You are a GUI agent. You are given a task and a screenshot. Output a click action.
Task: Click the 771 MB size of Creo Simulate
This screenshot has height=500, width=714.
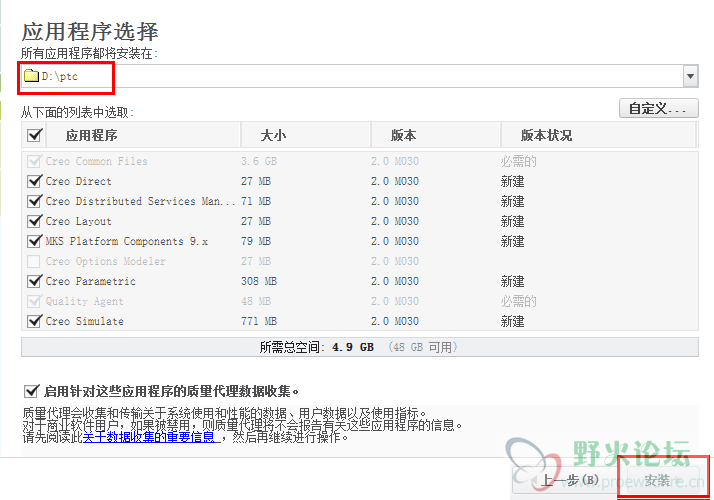point(259,321)
